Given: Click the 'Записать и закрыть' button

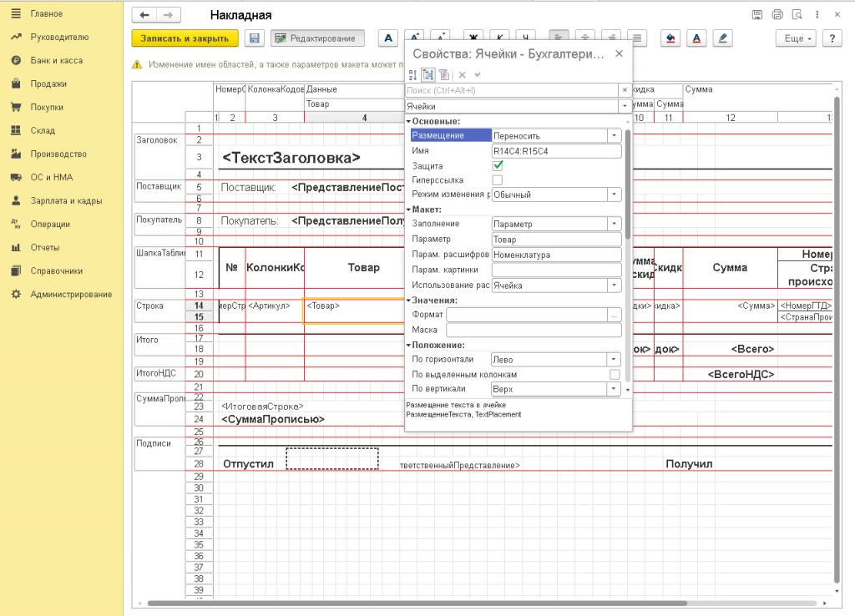Looking at the screenshot, I should 185,38.
